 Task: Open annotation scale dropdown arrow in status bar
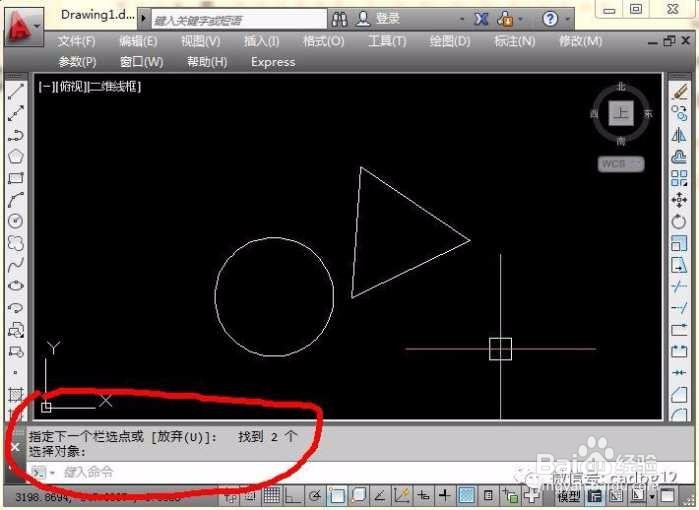(x=652, y=497)
